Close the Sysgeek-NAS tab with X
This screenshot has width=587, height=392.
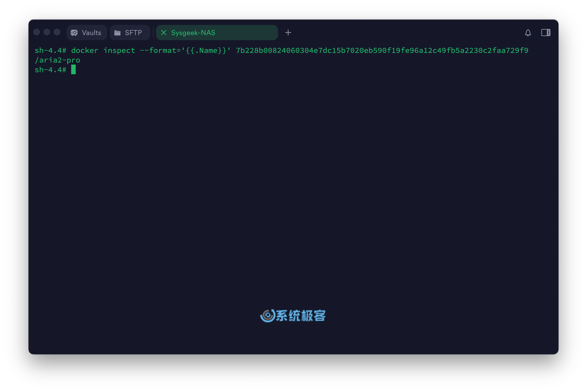point(164,33)
